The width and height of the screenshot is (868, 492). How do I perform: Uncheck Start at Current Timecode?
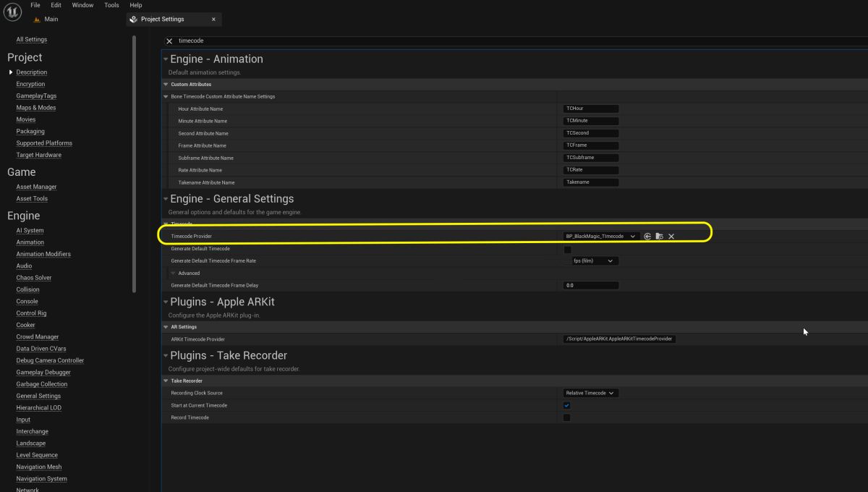[x=567, y=405]
